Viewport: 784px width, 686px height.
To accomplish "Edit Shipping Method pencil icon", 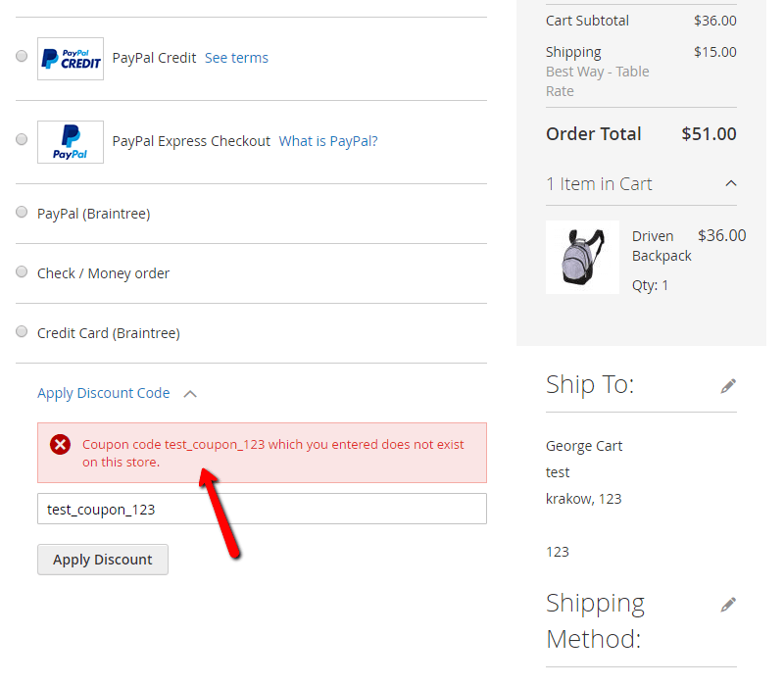I will 728,605.
